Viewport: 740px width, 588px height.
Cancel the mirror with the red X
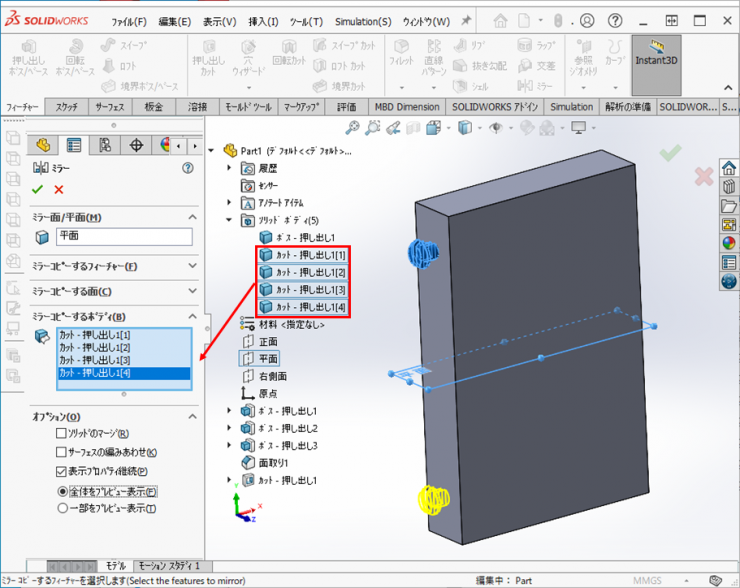click(59, 189)
